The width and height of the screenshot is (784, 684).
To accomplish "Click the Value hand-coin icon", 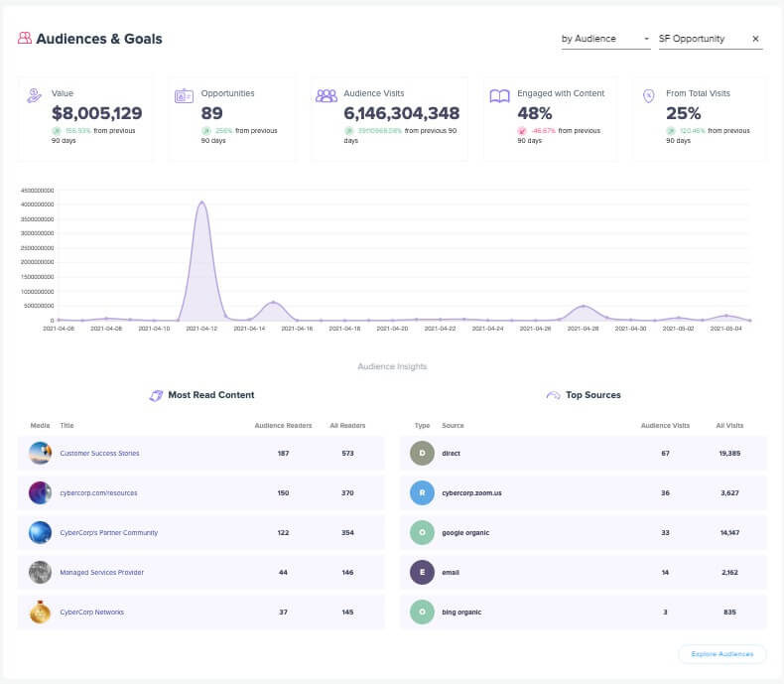I will [34, 95].
